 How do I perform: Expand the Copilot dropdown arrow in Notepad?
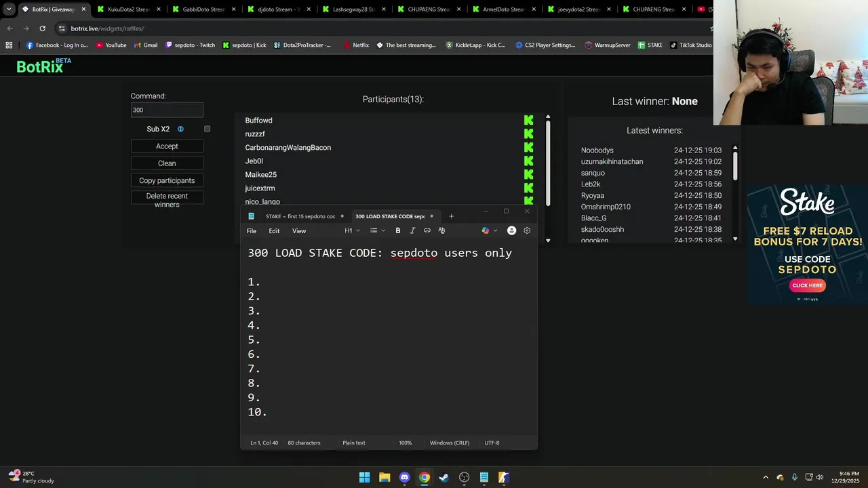pos(495,230)
